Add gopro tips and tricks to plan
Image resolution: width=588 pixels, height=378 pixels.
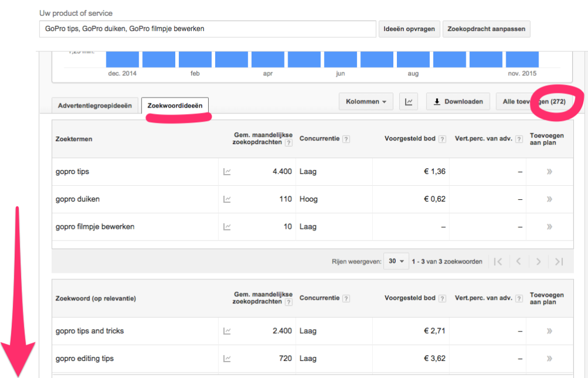pyautogui.click(x=549, y=331)
